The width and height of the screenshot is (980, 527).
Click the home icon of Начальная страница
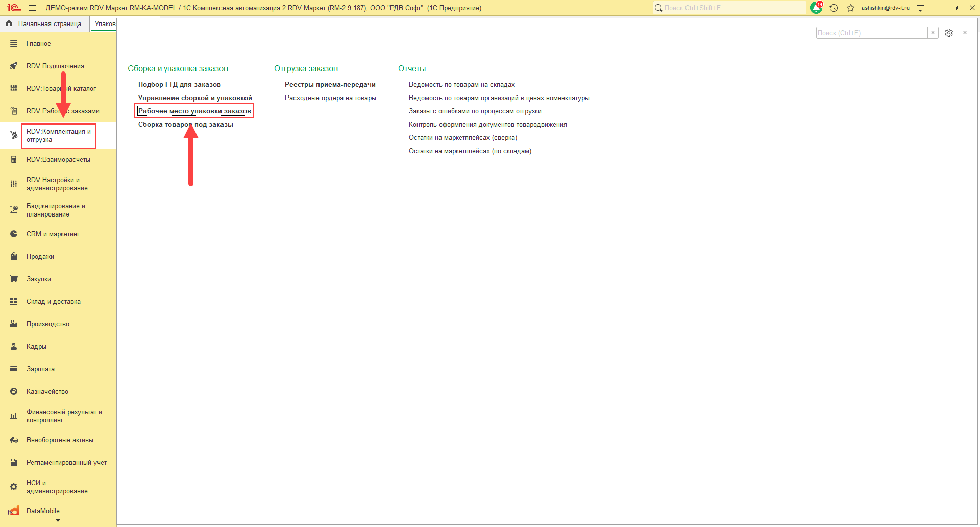(9, 23)
